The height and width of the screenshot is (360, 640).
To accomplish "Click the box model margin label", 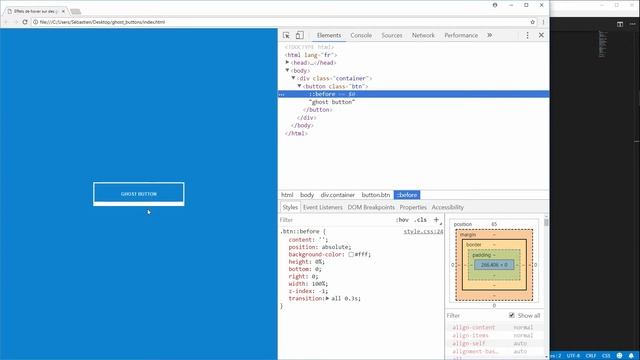I will 468,235.
